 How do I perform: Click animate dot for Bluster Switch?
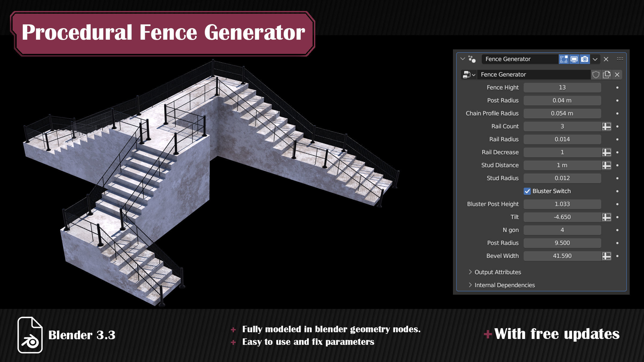coord(617,191)
